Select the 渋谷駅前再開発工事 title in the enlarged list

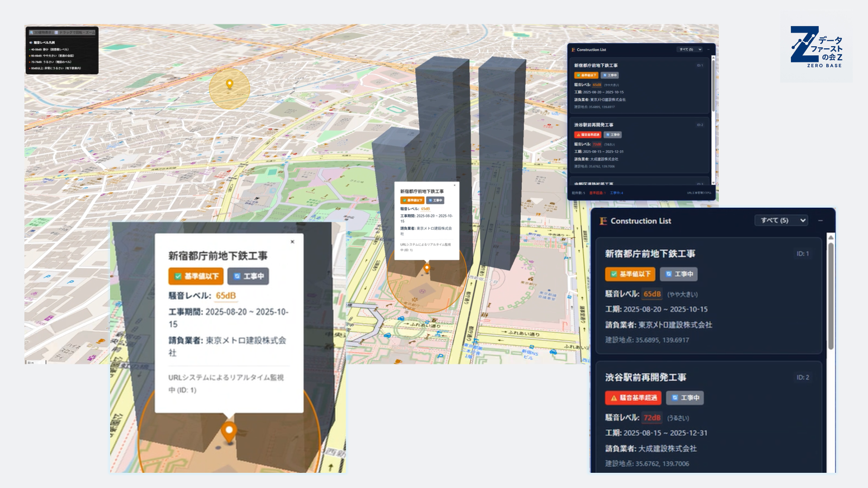click(646, 377)
